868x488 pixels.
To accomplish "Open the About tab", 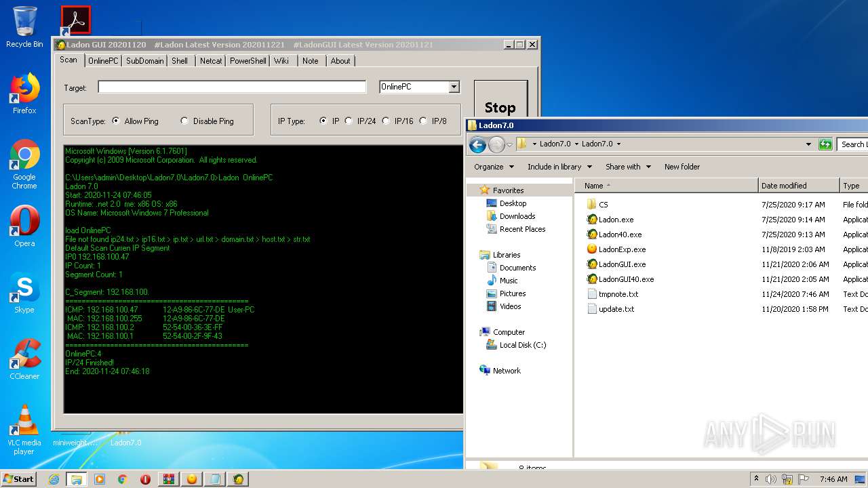I will (340, 60).
